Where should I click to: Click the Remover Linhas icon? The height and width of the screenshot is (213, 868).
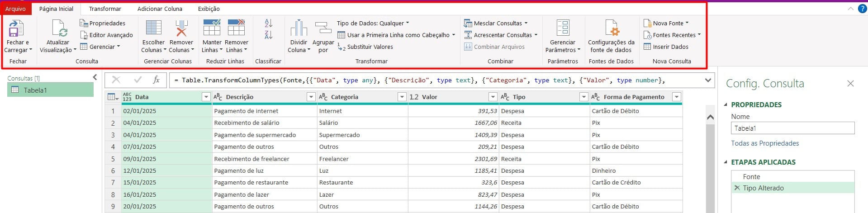236,28
